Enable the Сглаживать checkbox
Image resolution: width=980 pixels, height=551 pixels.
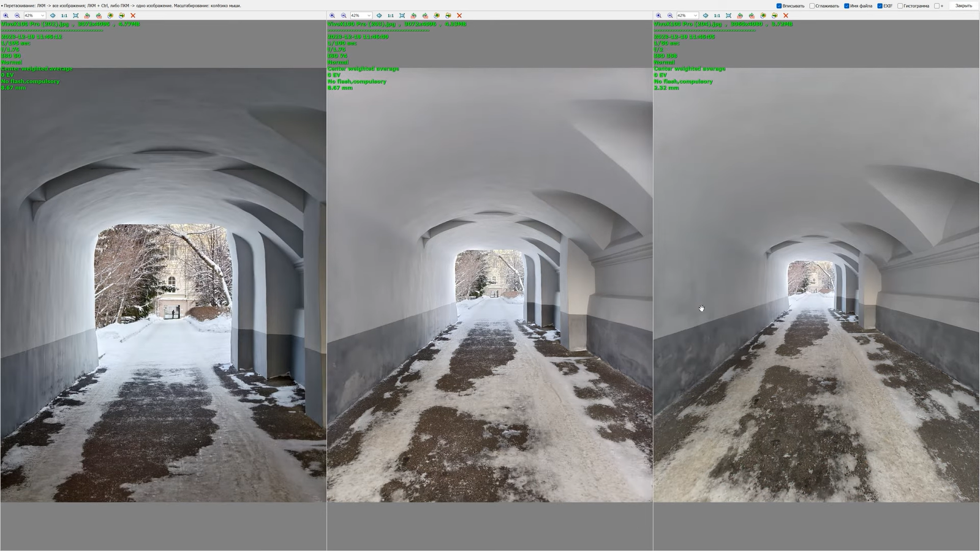(x=812, y=6)
